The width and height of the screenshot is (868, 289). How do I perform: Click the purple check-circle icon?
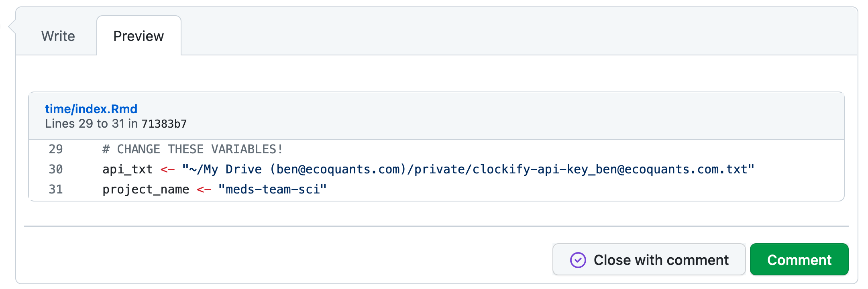tap(578, 260)
